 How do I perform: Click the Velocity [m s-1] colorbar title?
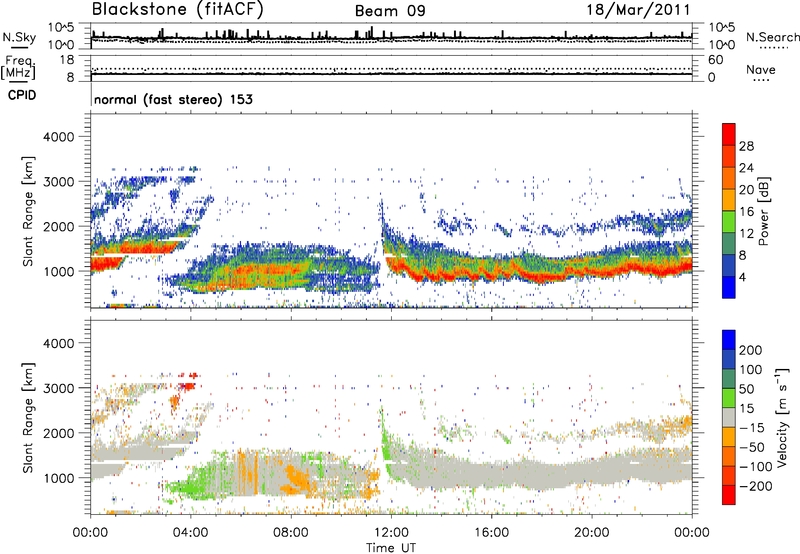(781, 417)
